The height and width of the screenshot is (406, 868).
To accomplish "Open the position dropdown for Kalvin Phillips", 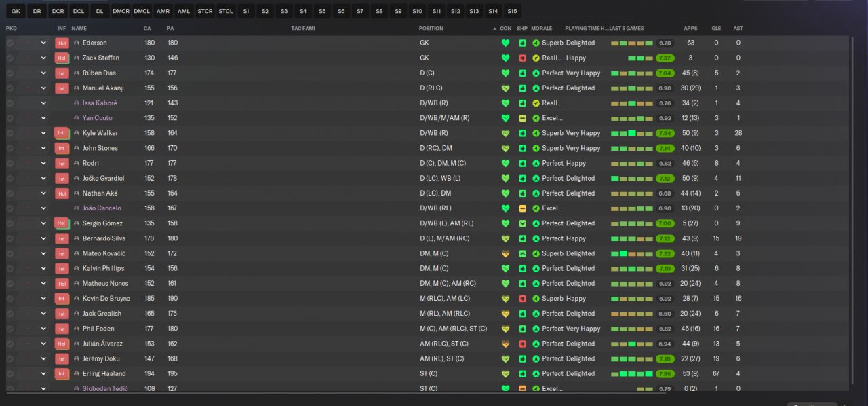I will 43,268.
